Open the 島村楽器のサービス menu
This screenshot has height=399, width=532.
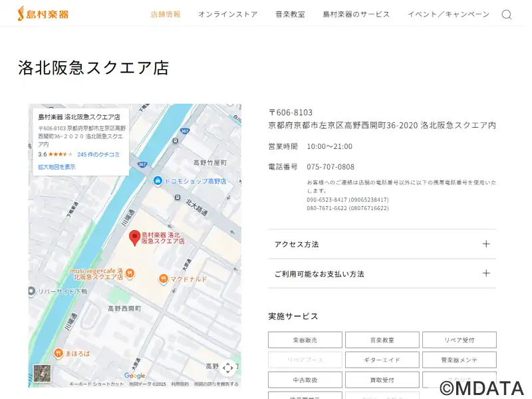click(x=356, y=14)
